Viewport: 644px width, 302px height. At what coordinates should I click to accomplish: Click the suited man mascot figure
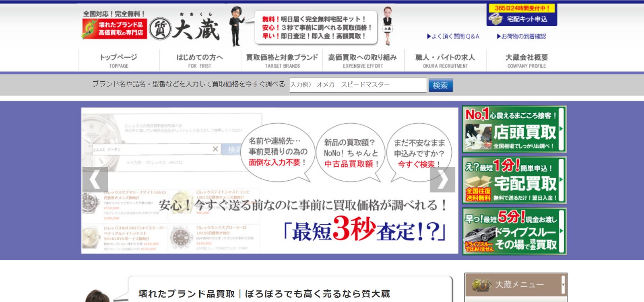[236, 26]
